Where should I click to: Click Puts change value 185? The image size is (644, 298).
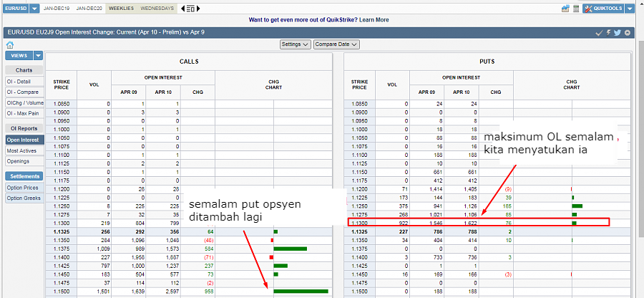tap(507, 206)
